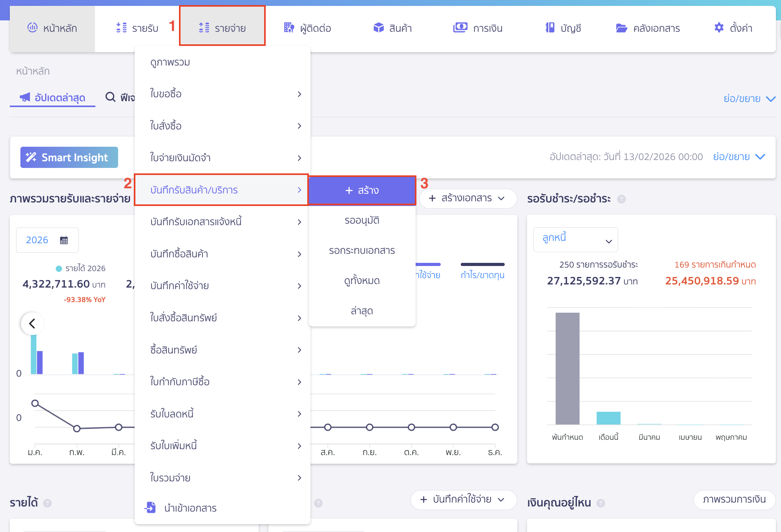Viewport: 781px width, 532px height.
Task: Expand the ลูกหนี้ dropdown
Action: 575,239
